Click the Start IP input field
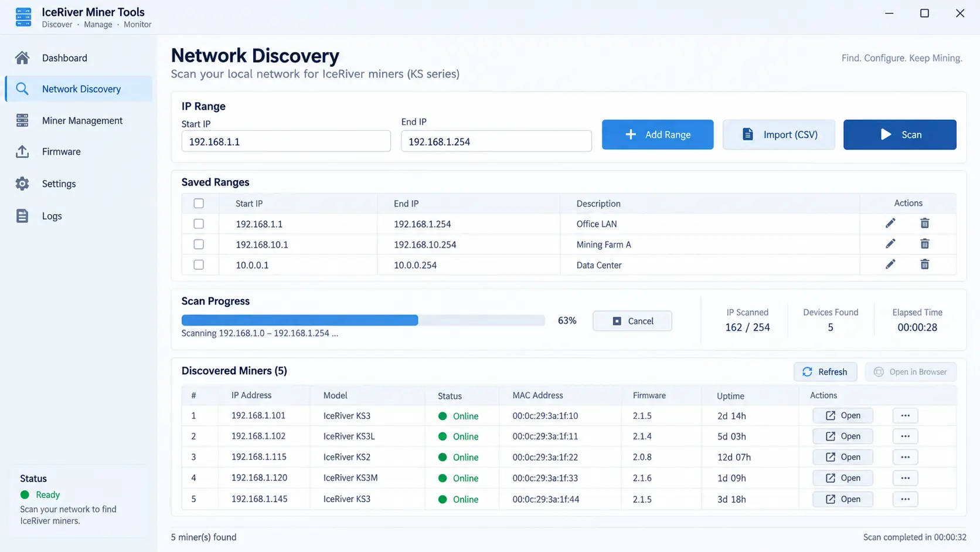Viewport: 980px width, 552px height. tap(286, 141)
